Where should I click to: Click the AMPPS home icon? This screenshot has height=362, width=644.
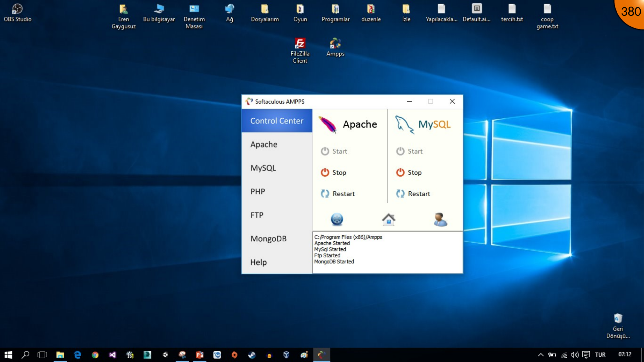(x=389, y=219)
